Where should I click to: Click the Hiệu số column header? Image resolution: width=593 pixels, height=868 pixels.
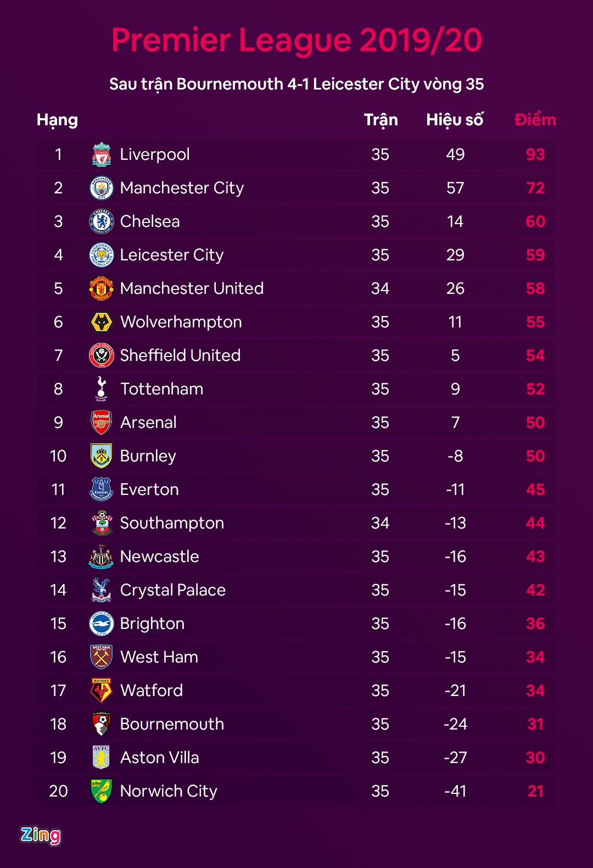[x=455, y=120]
